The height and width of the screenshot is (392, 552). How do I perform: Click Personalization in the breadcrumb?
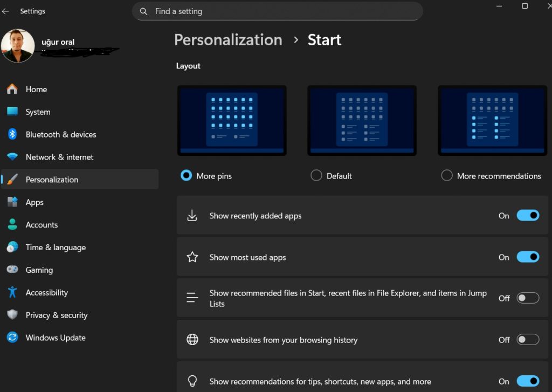pyautogui.click(x=228, y=39)
